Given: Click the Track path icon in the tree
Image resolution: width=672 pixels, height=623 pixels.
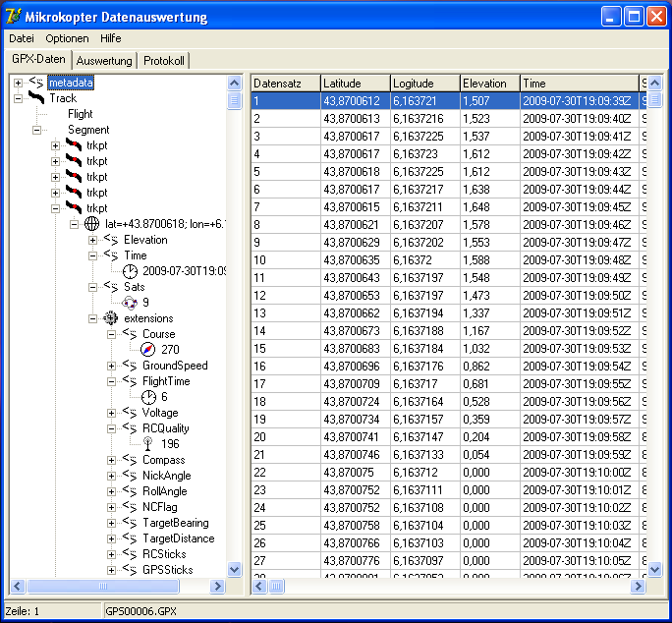Looking at the screenshot, I should [36, 98].
